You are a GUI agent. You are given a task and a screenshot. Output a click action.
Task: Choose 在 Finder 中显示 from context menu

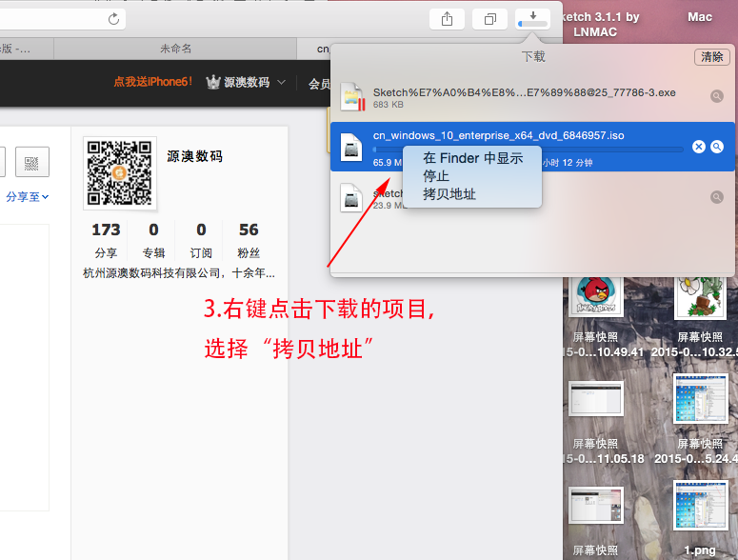tap(472, 158)
